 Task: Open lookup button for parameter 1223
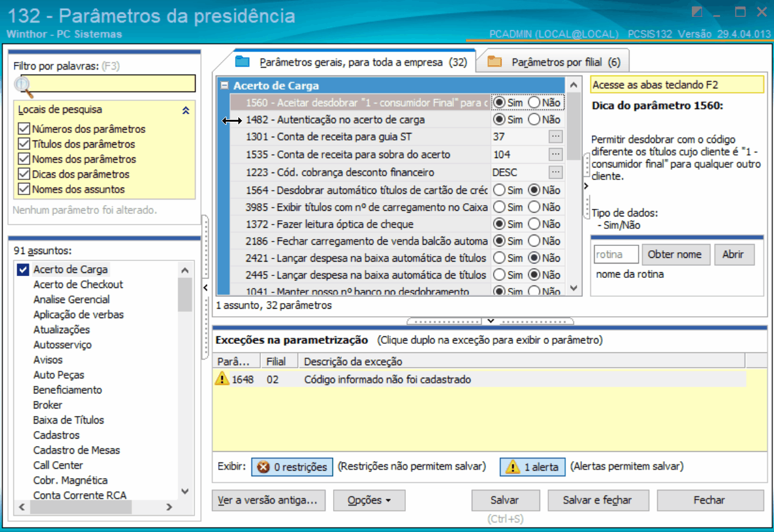point(556,172)
